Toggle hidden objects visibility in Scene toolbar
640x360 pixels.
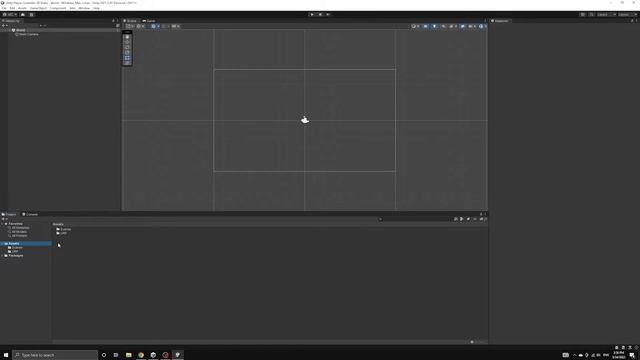point(462,26)
